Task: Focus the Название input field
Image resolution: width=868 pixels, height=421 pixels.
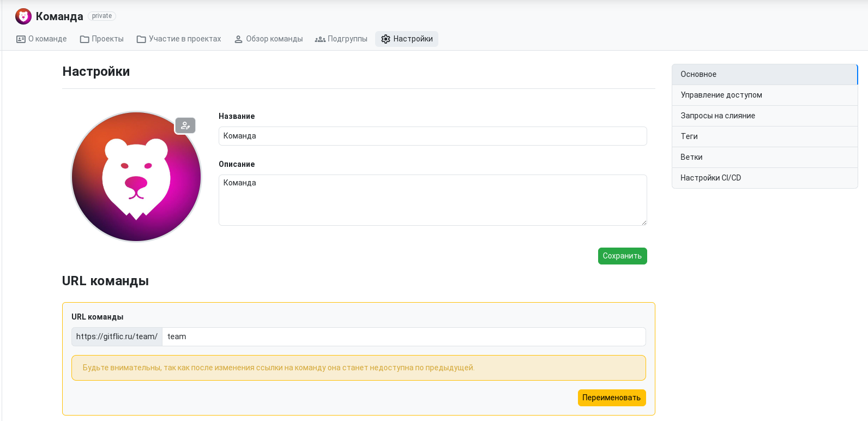Action: (433, 136)
